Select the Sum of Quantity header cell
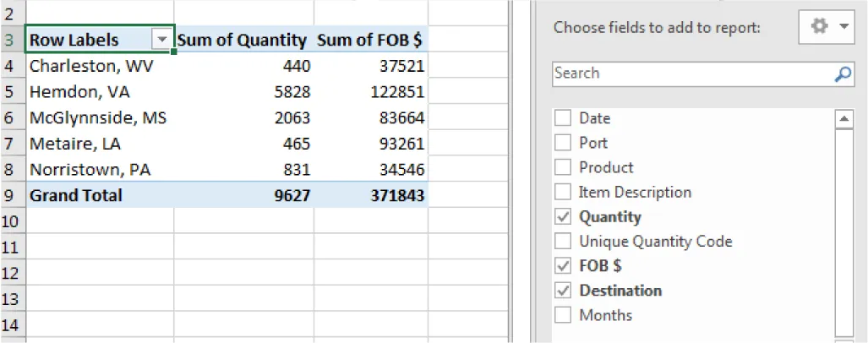The height and width of the screenshot is (343, 868). click(x=243, y=40)
